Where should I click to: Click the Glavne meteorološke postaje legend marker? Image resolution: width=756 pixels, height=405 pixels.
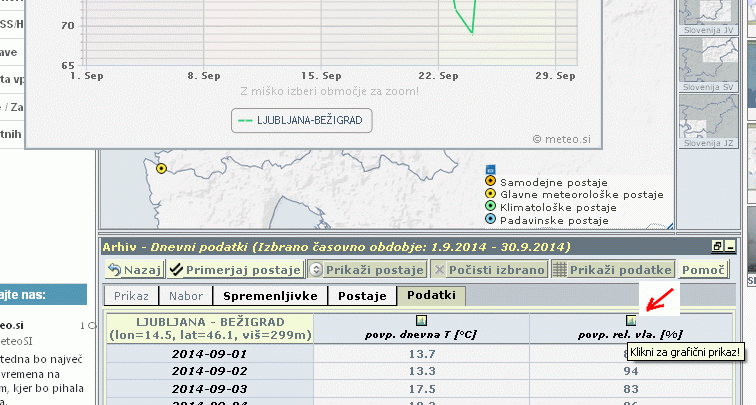tap(490, 194)
